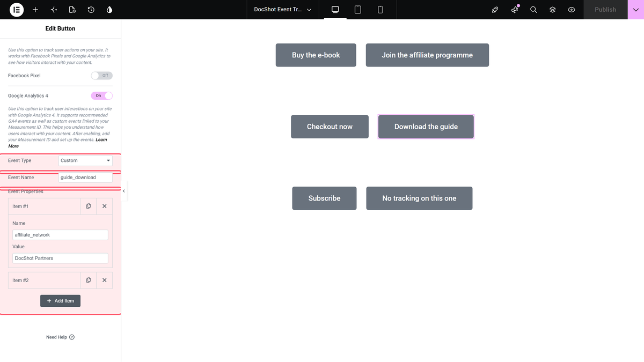
Task: Open the Learn More link
Action: pyautogui.click(x=57, y=143)
